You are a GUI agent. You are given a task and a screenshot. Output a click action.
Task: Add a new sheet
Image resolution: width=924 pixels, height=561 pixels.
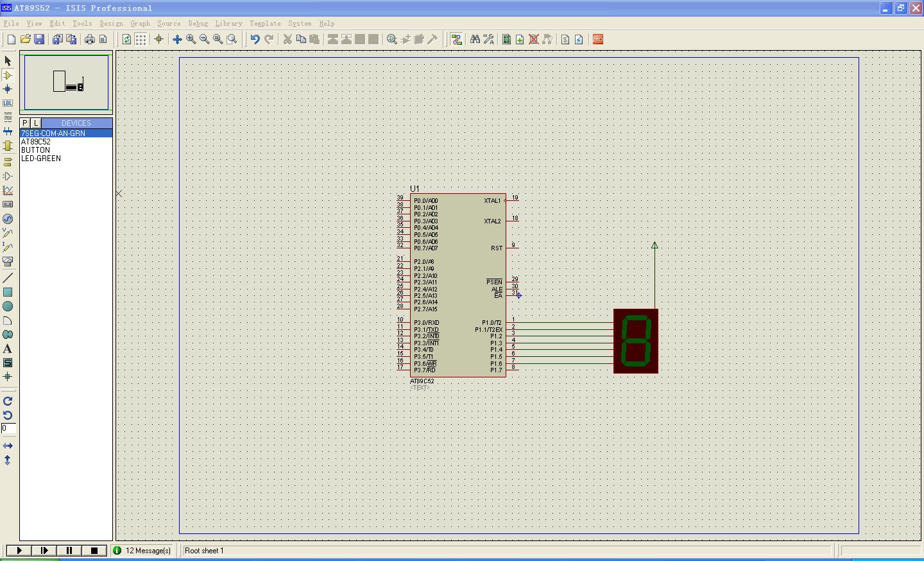pyautogui.click(x=520, y=39)
